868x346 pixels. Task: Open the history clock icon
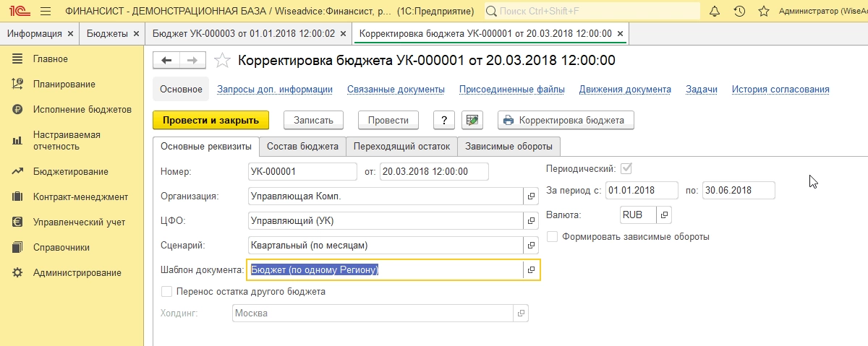coord(739,12)
